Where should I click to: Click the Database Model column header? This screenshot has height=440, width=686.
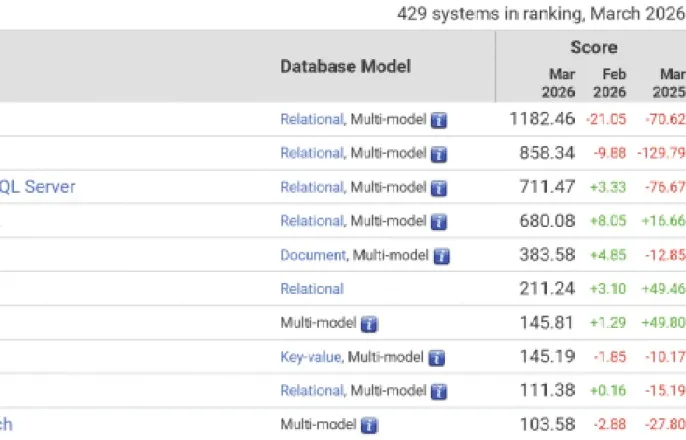(345, 67)
